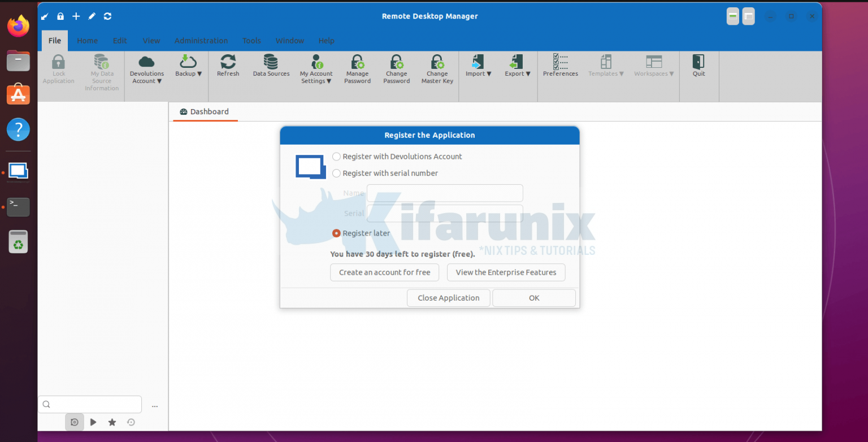This screenshot has height=442, width=868.
Task: Open the View ribbon tab
Action: point(151,41)
